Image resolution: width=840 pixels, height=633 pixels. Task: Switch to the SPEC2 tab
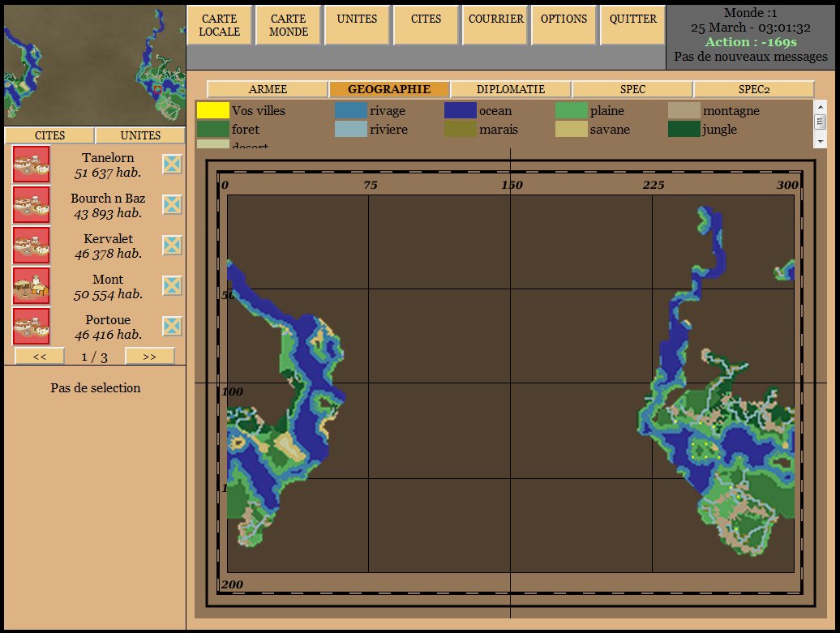tap(754, 89)
